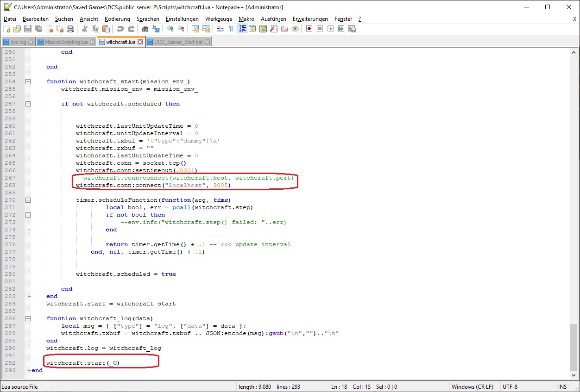The height and width of the screenshot is (392, 580).
Task: Collapse the fold at line 254
Action: [28, 81]
